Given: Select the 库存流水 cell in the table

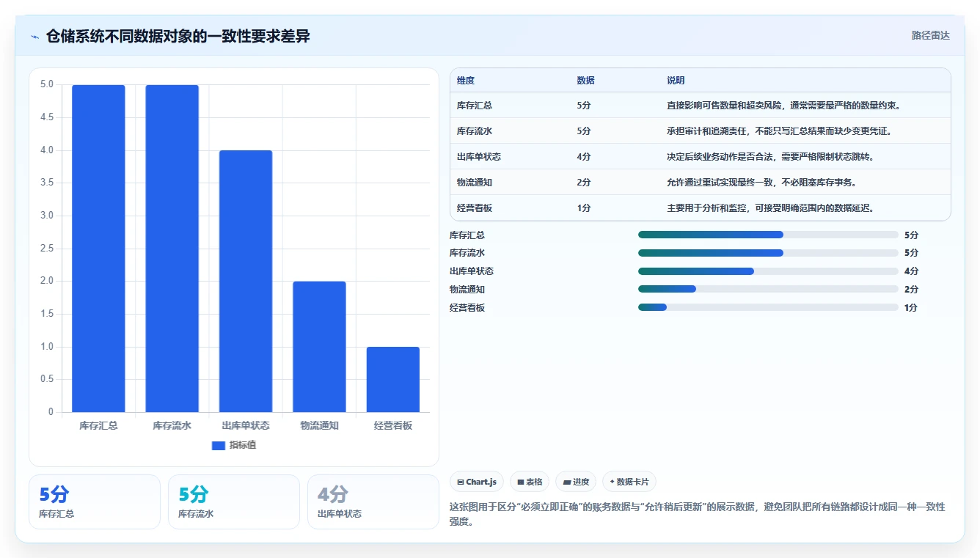Looking at the screenshot, I should coord(475,131).
